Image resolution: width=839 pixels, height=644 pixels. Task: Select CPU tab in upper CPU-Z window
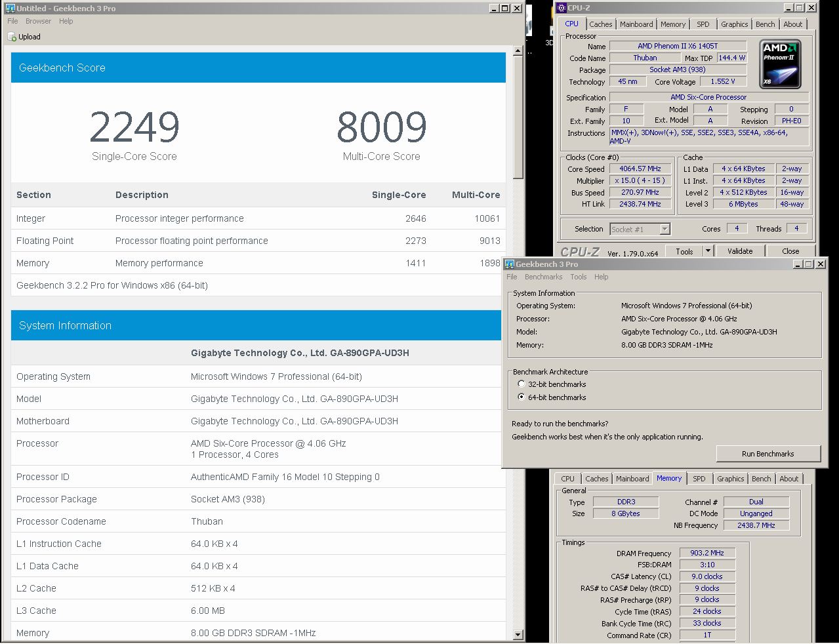[571, 24]
